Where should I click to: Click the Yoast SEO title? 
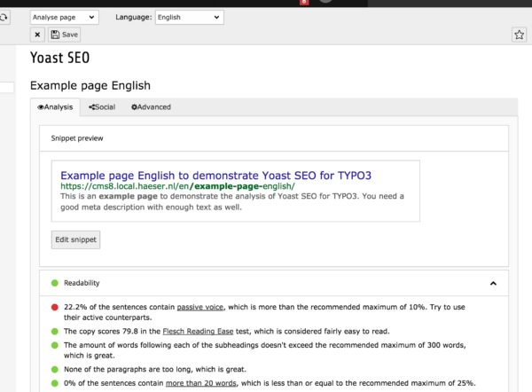tap(59, 58)
